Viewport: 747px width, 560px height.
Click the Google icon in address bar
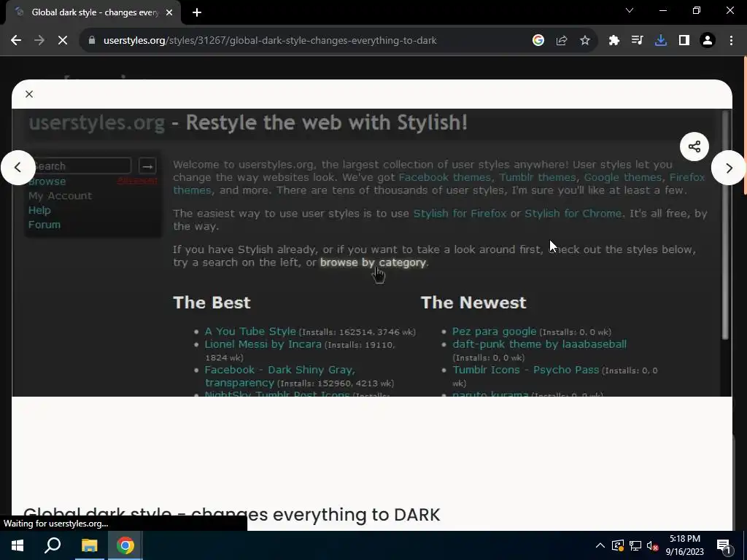click(x=538, y=41)
